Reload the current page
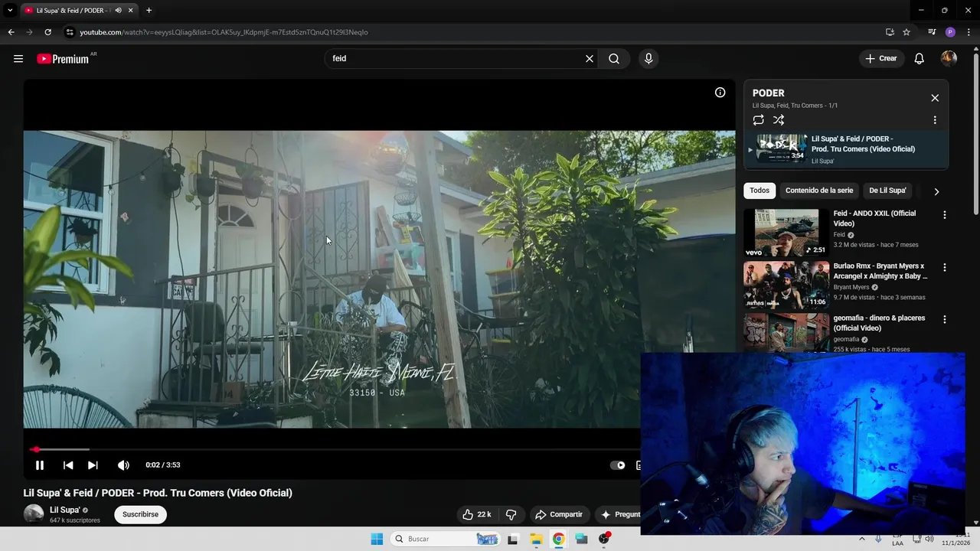 click(x=47, y=32)
